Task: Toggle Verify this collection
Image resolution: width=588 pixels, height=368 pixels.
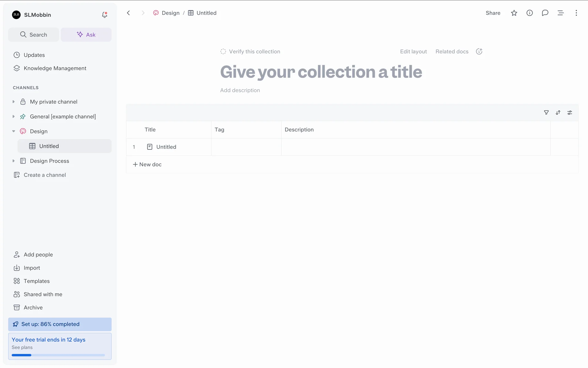Action: click(250, 52)
